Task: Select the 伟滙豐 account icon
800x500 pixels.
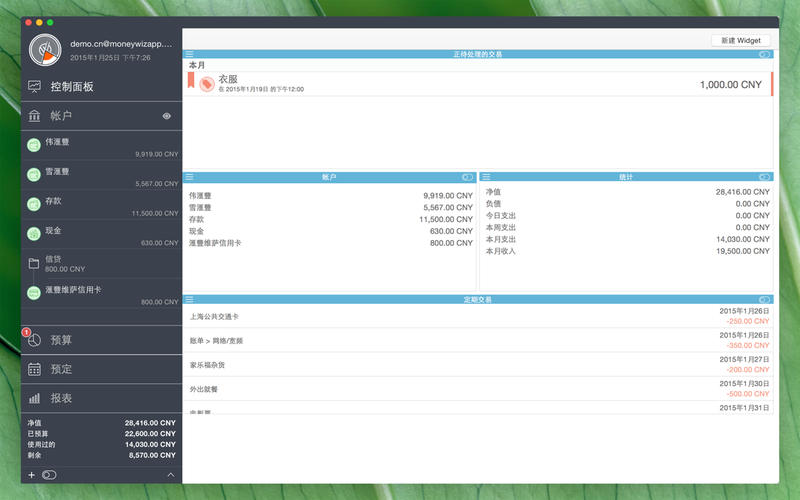Action: point(34,145)
